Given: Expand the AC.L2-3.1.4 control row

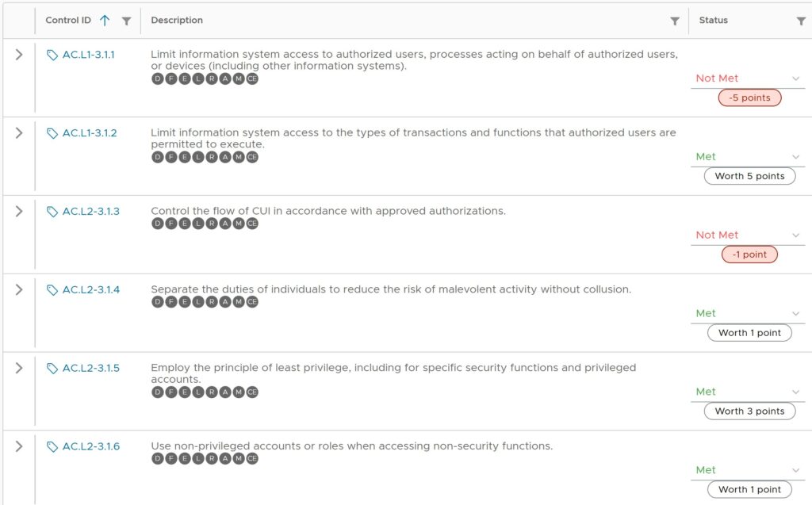Looking at the screenshot, I should [19, 289].
